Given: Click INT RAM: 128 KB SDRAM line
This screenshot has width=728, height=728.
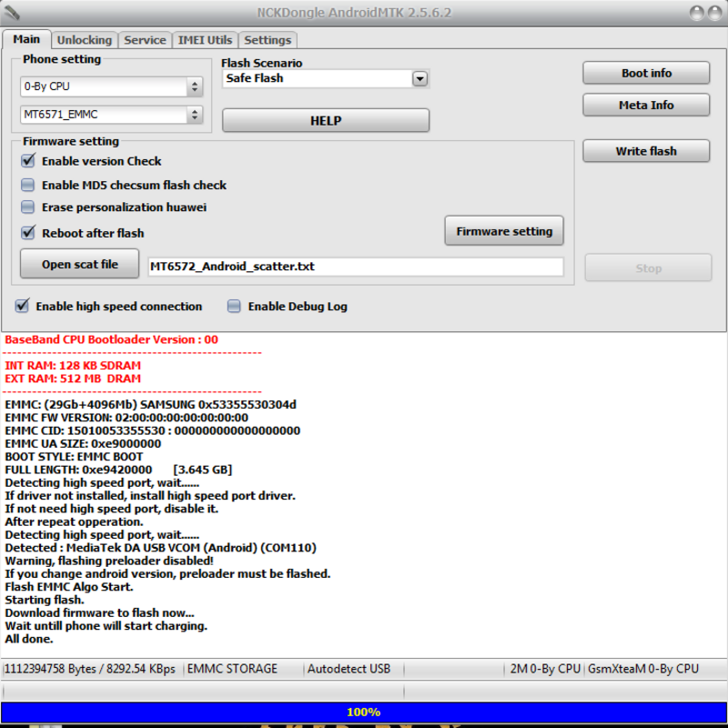Looking at the screenshot, I should click(73, 366).
